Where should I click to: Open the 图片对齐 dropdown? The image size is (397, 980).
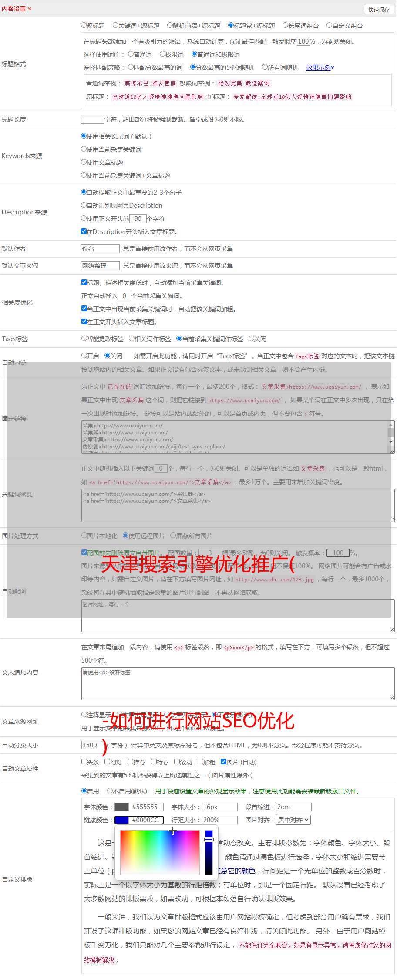[293, 820]
